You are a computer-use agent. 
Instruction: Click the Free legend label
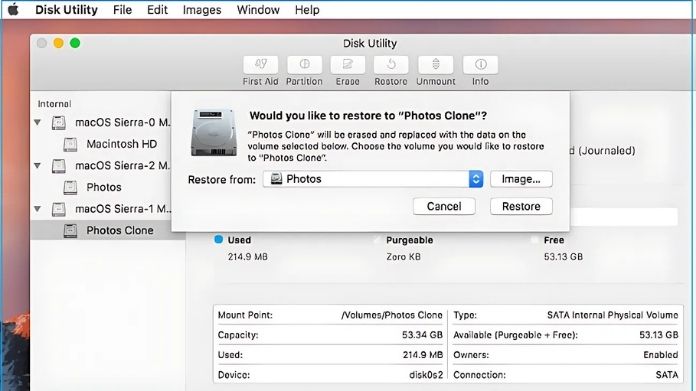click(x=554, y=240)
